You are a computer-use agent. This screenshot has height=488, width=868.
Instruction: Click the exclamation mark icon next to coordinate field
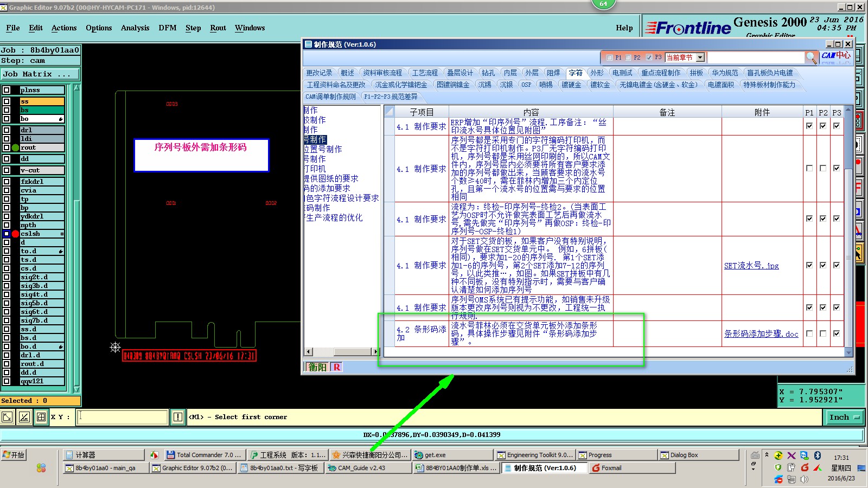click(178, 417)
